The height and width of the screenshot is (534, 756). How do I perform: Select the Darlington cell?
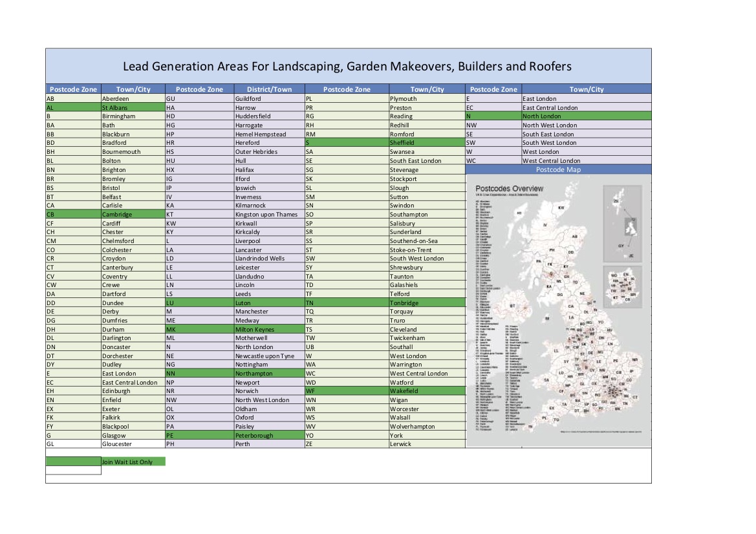pos(133,338)
